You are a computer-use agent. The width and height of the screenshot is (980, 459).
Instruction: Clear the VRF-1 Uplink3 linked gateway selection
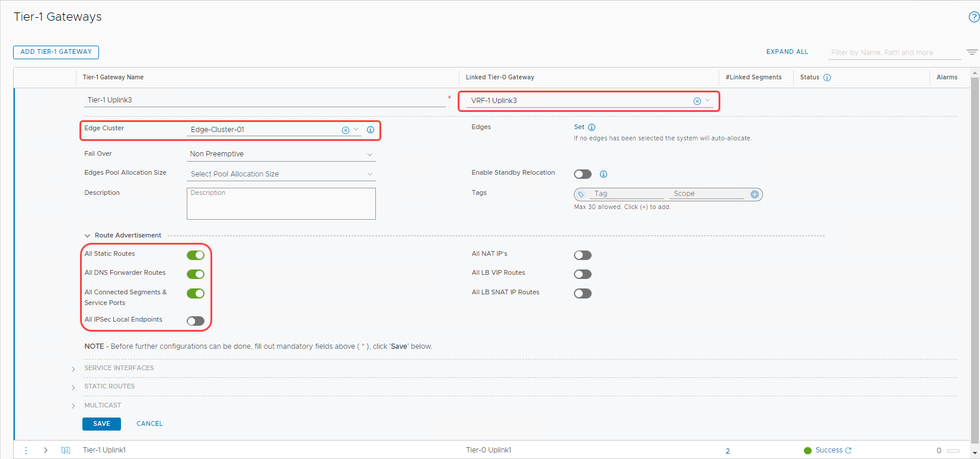click(697, 101)
